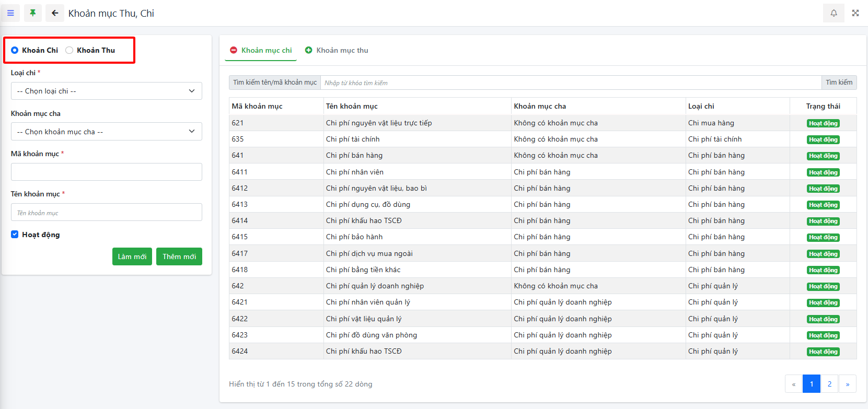Focus the Tên khoản mục input field
The width and height of the screenshot is (868, 409).
coord(106,213)
